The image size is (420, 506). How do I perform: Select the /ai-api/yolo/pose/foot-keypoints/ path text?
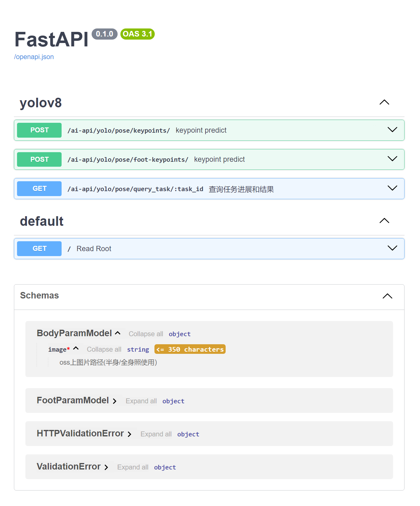(128, 160)
